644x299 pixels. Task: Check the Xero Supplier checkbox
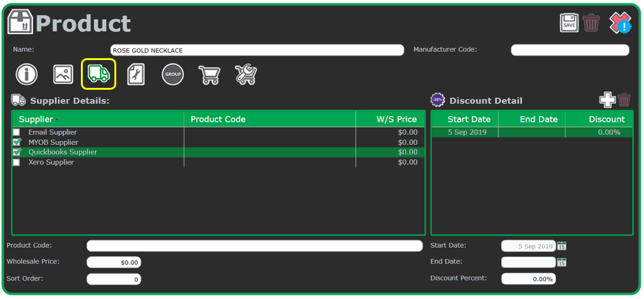(x=16, y=162)
